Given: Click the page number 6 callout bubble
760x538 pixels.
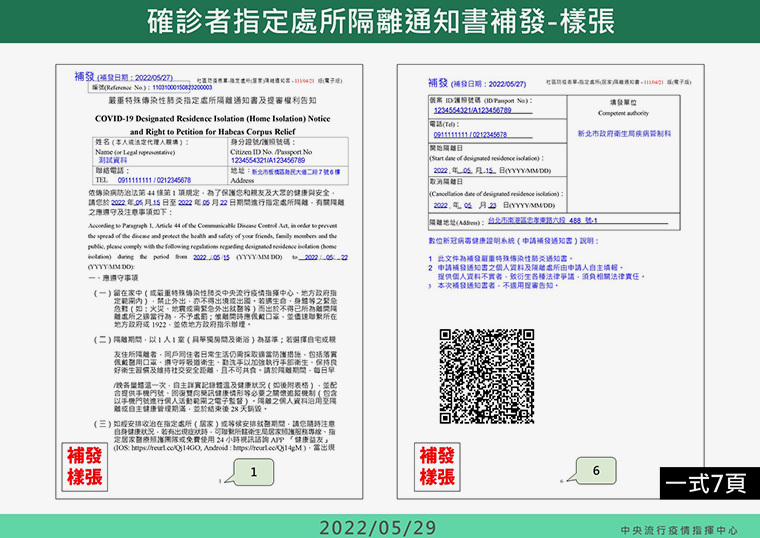Looking at the screenshot, I should (x=596, y=471).
